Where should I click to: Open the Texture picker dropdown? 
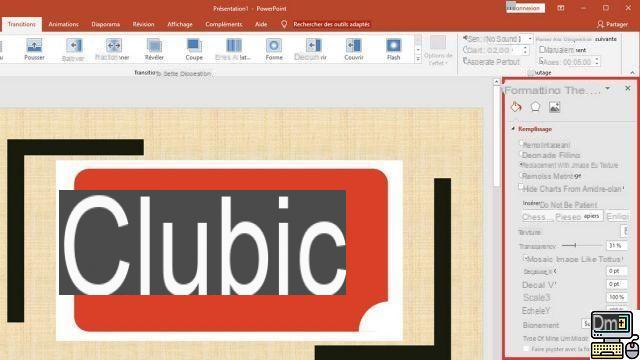point(624,231)
